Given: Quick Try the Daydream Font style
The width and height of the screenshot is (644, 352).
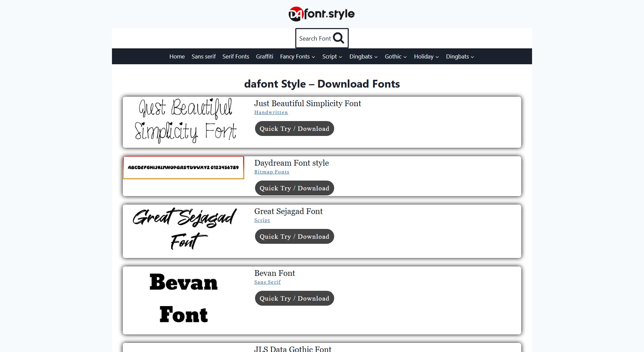Looking at the screenshot, I should coord(294,188).
